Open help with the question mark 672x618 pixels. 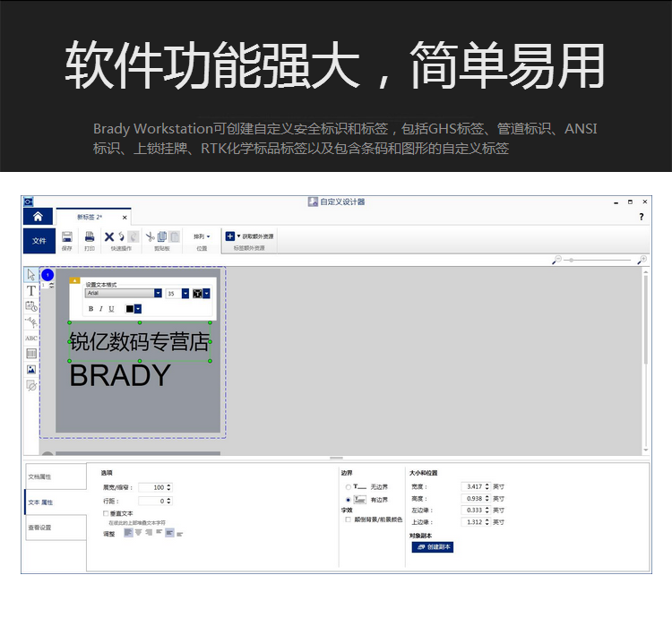coord(642,217)
